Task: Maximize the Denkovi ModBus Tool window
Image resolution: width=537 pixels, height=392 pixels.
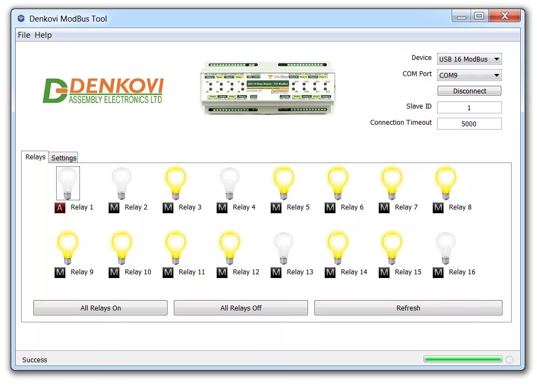Action: (x=479, y=16)
